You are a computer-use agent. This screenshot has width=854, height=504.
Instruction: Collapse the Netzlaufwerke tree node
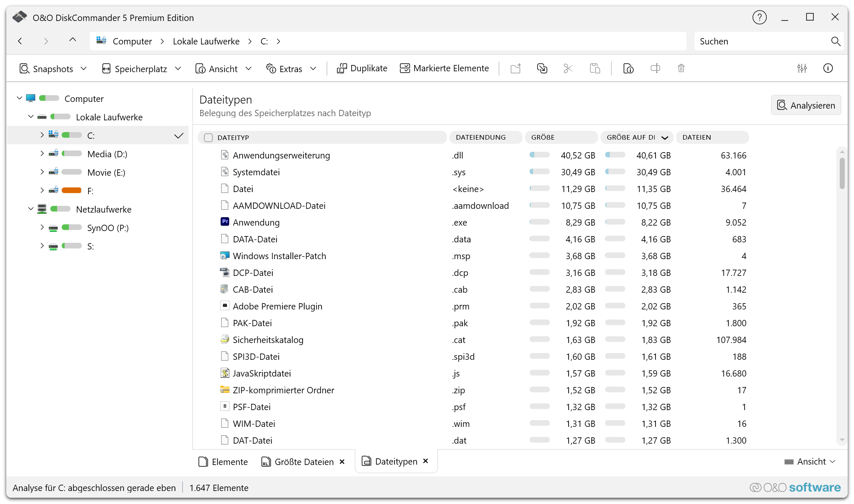(31, 209)
